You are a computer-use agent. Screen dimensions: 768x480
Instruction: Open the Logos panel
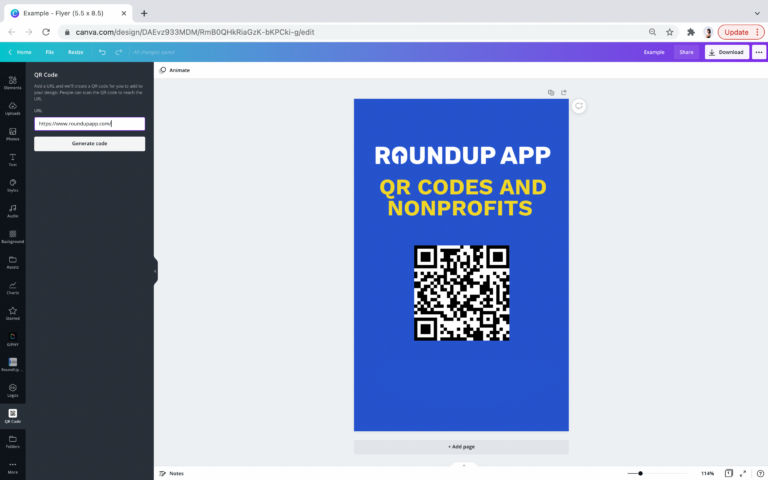13,390
